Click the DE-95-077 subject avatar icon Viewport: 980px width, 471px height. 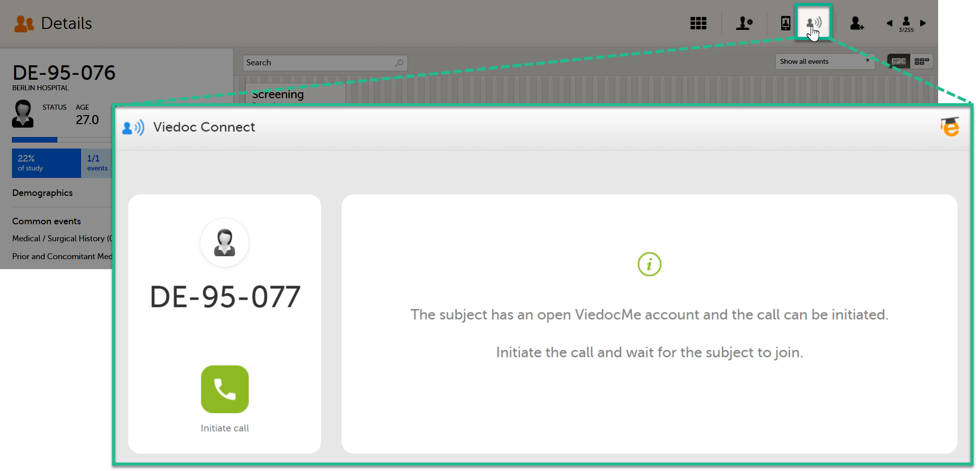(225, 243)
